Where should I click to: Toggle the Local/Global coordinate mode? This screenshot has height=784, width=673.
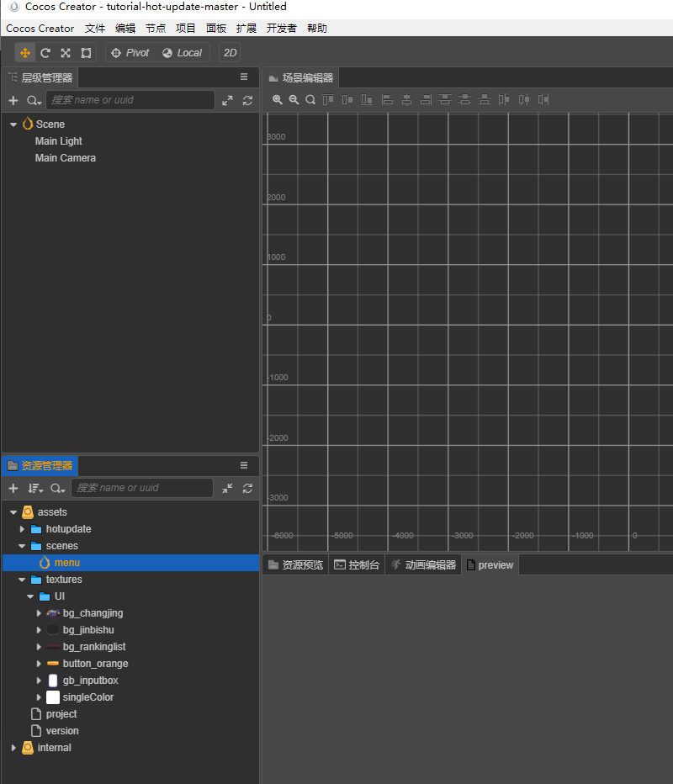[x=183, y=53]
